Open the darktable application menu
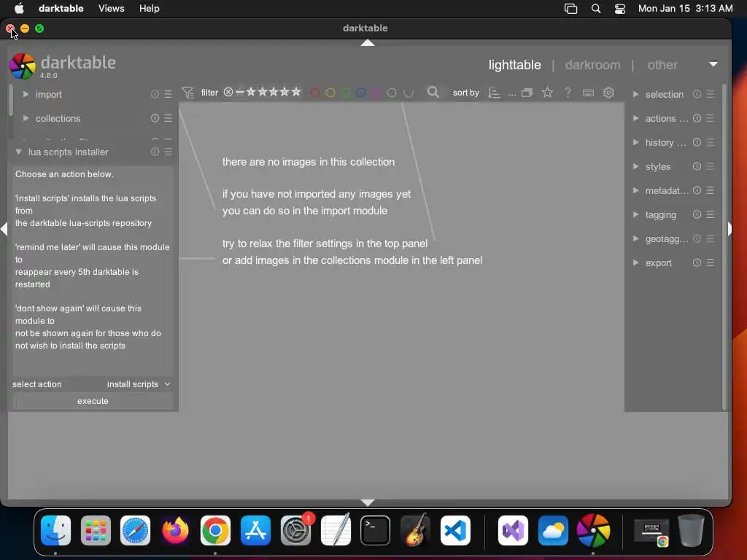Image resolution: width=747 pixels, height=560 pixels. point(61,9)
